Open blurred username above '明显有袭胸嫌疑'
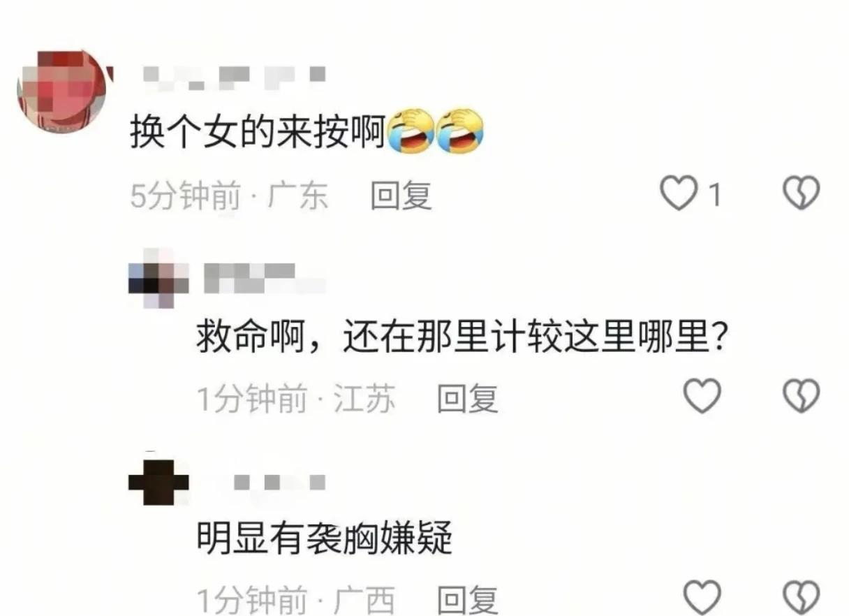 279,482
